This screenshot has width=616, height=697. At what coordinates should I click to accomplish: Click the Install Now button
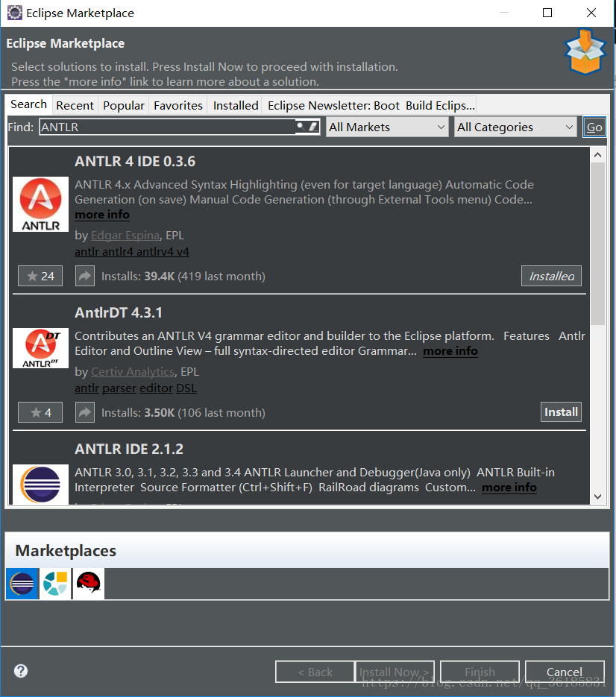(394, 672)
